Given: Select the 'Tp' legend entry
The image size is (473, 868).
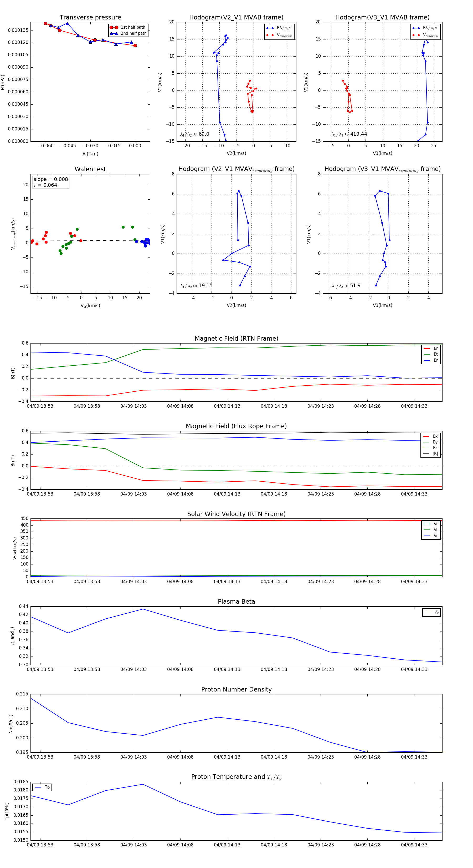Looking at the screenshot, I should [42, 788].
